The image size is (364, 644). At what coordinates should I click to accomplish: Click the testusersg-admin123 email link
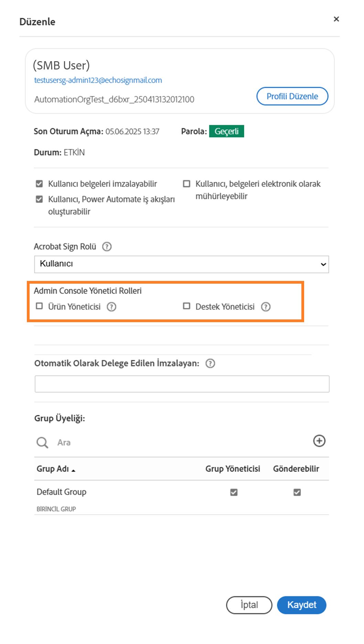point(98,80)
